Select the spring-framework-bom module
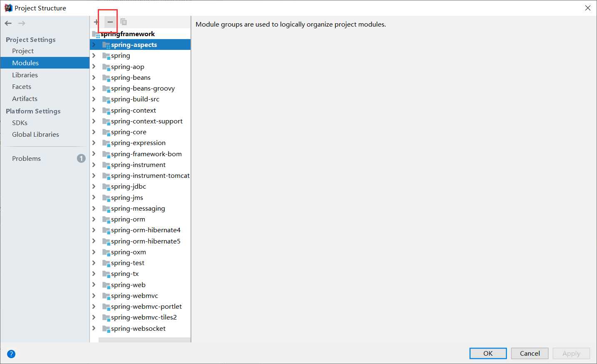 coord(140,154)
